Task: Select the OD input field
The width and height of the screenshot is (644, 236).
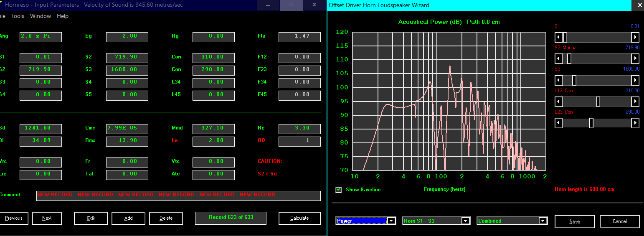Action: (x=299, y=141)
